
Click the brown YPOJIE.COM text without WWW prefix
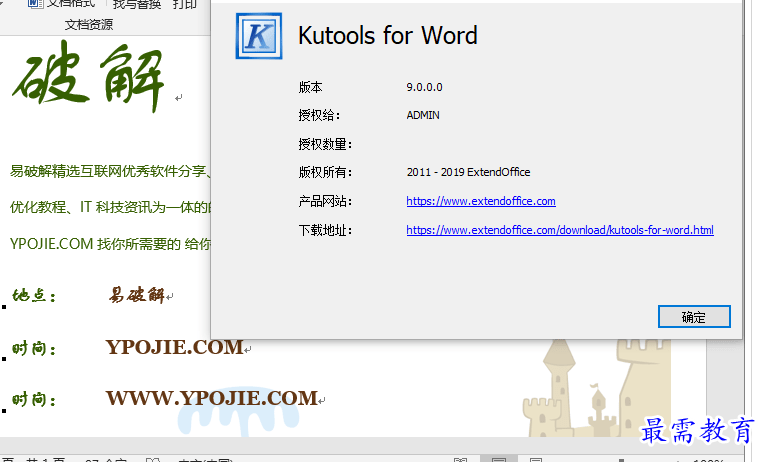(175, 347)
